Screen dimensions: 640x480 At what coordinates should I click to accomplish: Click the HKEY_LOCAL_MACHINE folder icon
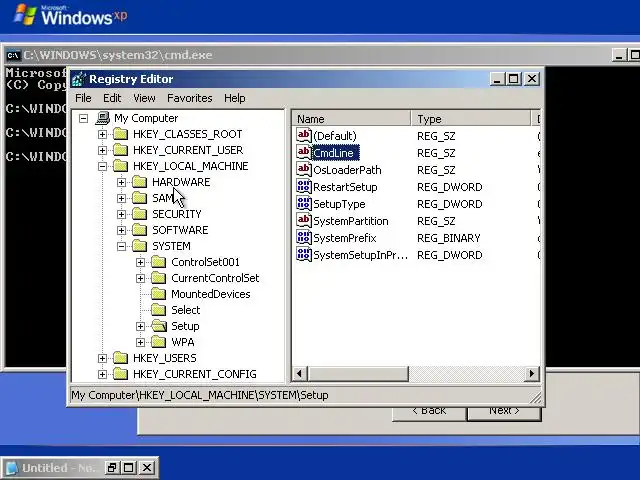click(120, 166)
